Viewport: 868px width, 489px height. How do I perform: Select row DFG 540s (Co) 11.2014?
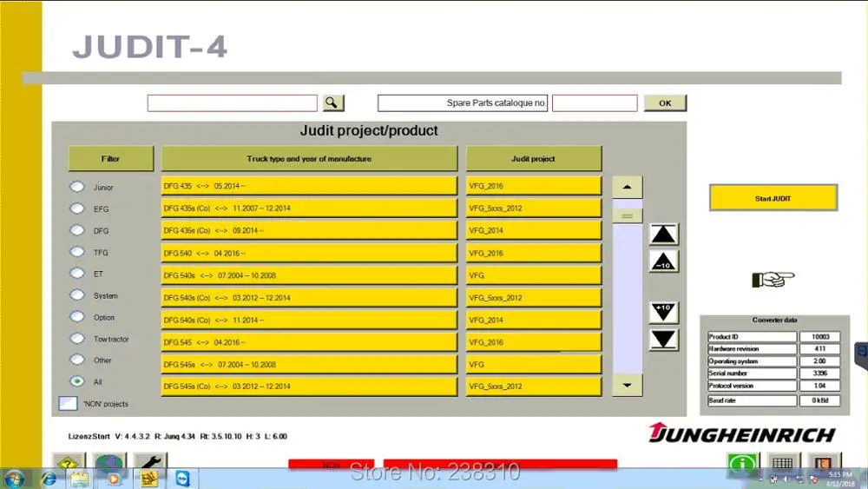(x=309, y=320)
